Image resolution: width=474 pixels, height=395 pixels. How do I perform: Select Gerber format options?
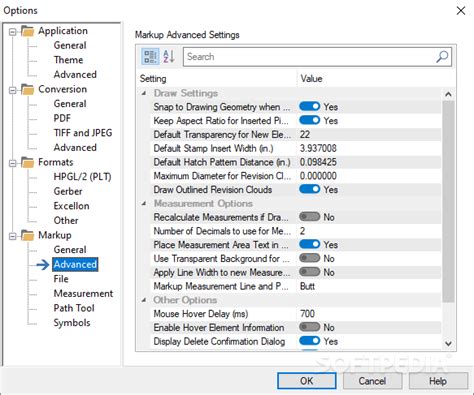point(68,191)
